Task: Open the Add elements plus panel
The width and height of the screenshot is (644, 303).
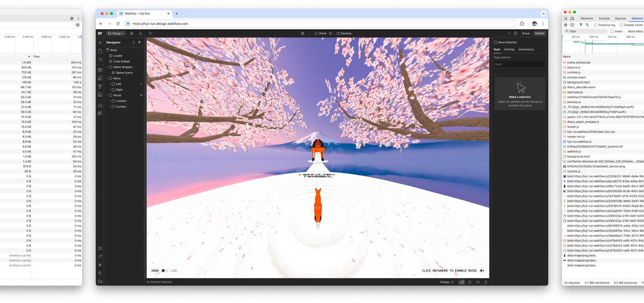Action: coord(100,43)
